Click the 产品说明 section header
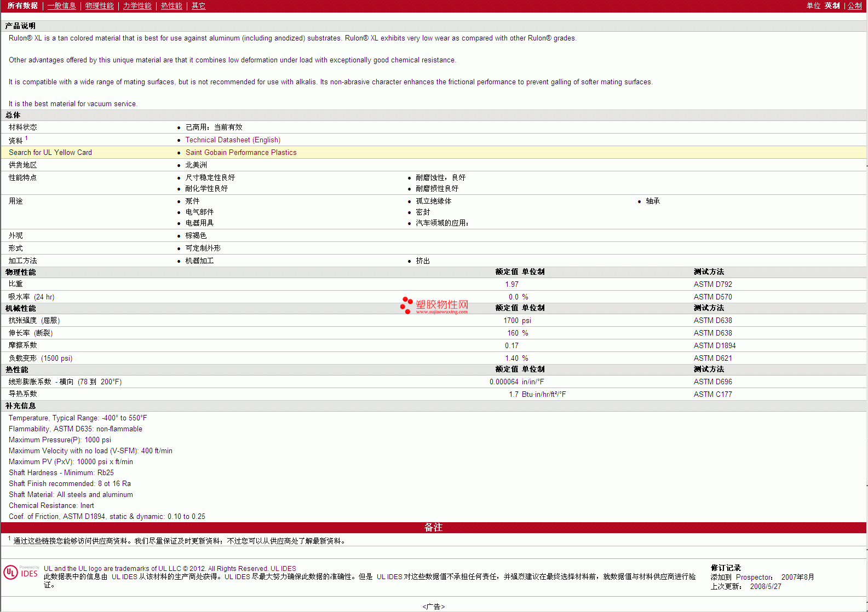Image resolution: width=868 pixels, height=612 pixels. point(20,26)
